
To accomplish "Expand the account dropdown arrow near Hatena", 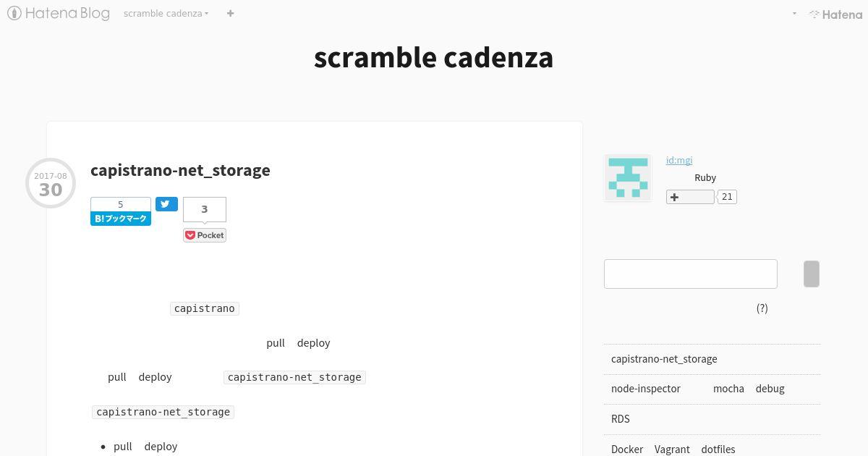I will pos(794,14).
